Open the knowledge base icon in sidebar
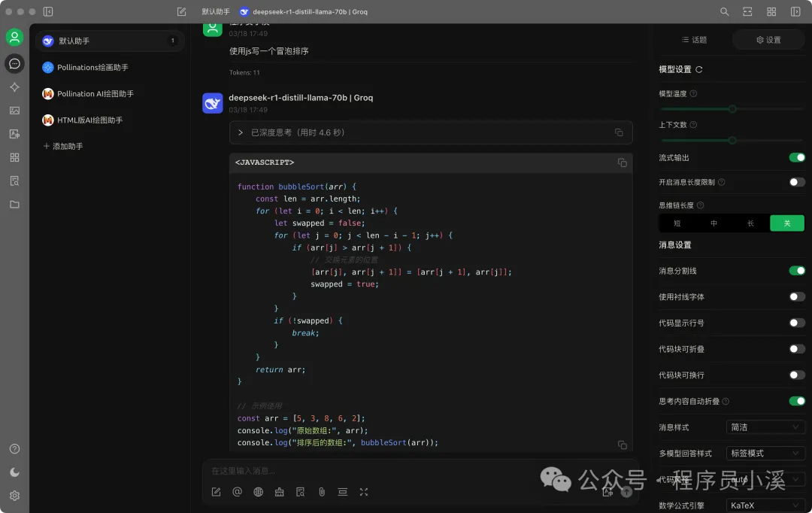The height and width of the screenshot is (513, 812). coord(14,181)
